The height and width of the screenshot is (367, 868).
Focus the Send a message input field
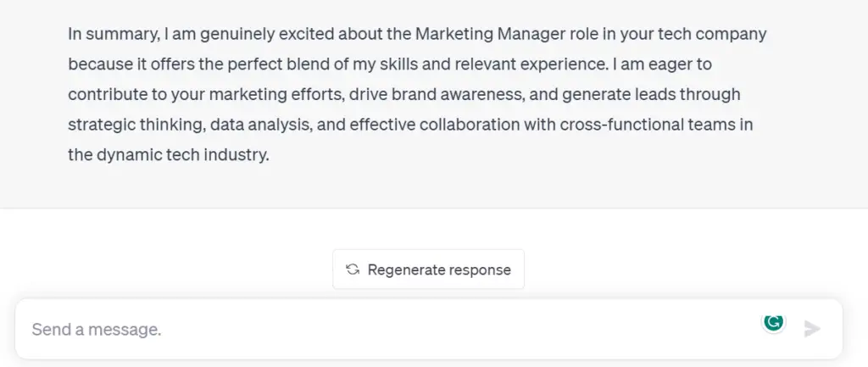coord(428,330)
